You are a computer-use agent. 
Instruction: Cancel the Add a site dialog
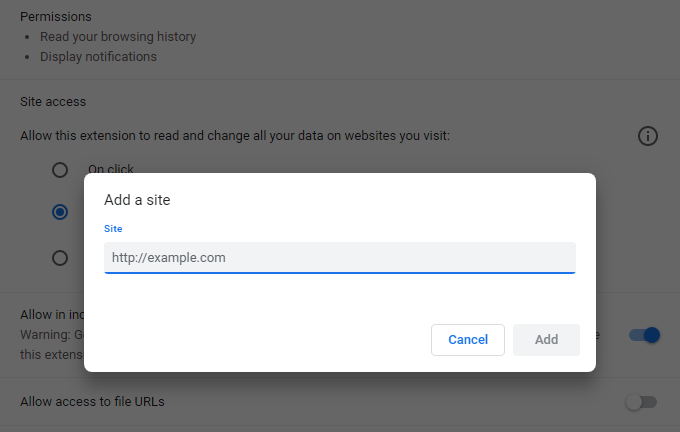[468, 340]
